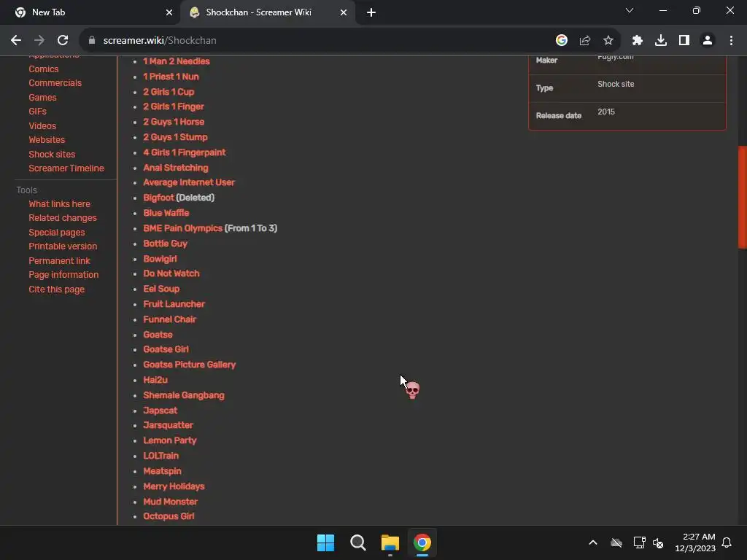Image resolution: width=747 pixels, height=560 pixels.
Task: Close the Shockchan tab
Action: [x=344, y=12]
